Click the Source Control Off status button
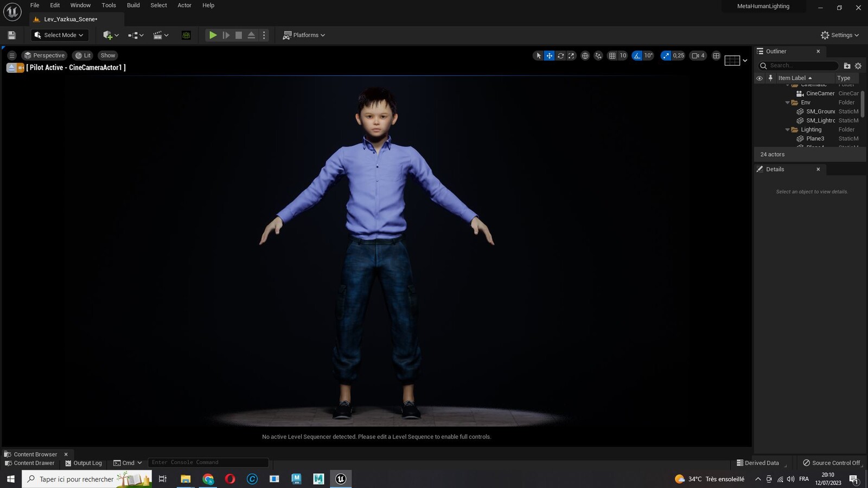The image size is (868, 488). [x=832, y=463]
